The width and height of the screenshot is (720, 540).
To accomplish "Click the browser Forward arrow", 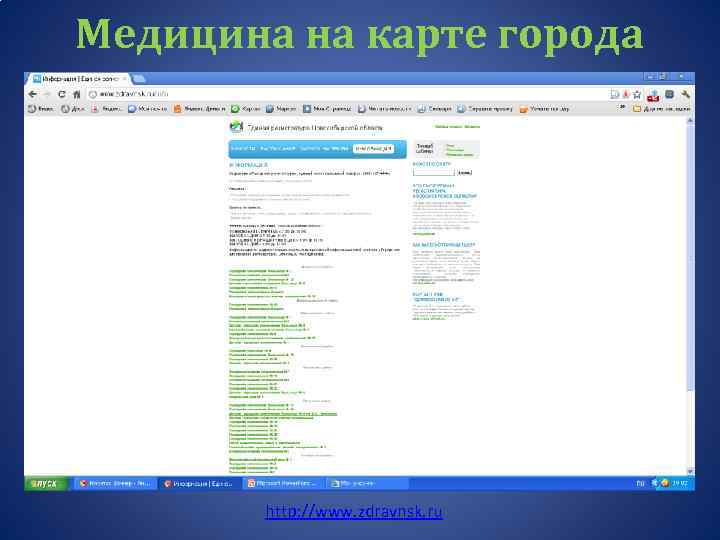I will (x=46, y=94).
